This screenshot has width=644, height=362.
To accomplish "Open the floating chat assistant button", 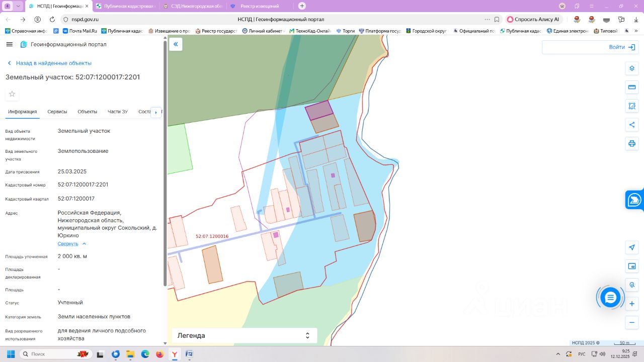I will (610, 298).
